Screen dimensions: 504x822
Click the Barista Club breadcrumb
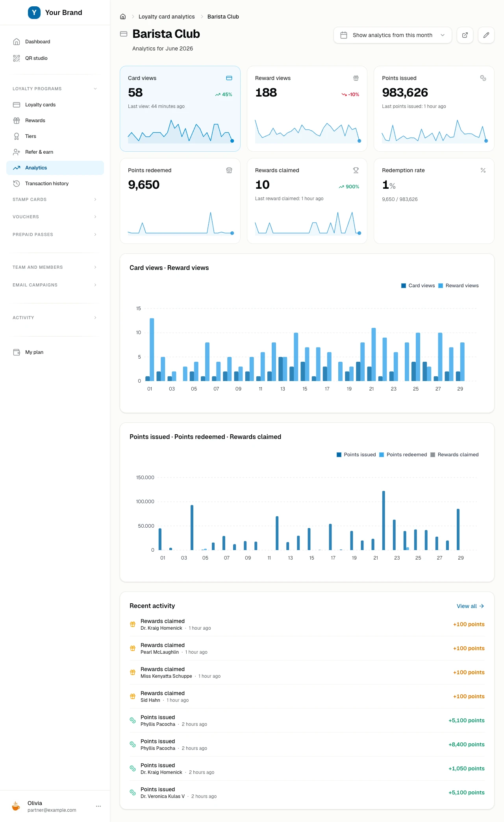point(223,17)
